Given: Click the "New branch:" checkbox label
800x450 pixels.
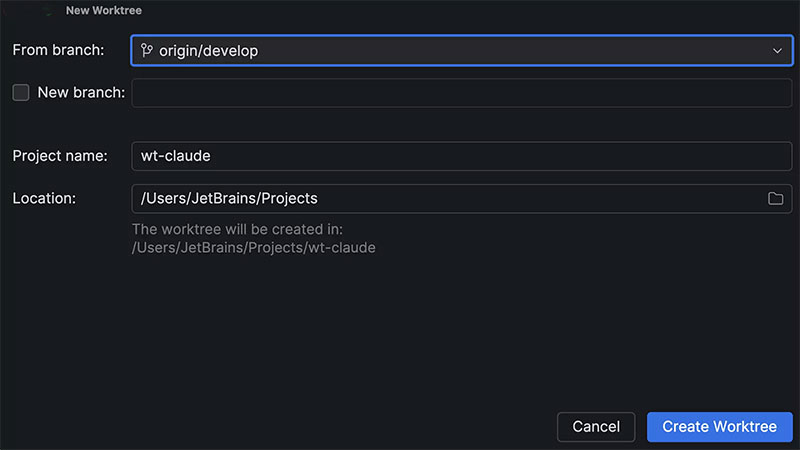Looking at the screenshot, I should coord(81,93).
